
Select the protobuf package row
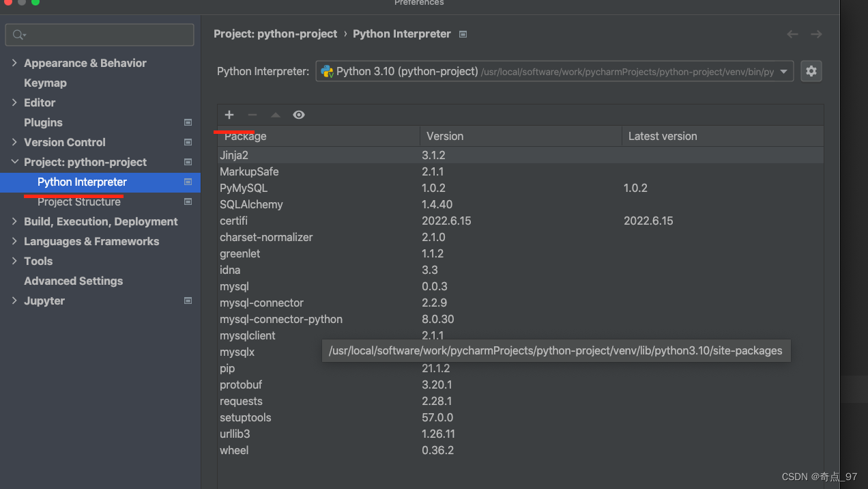(521, 385)
